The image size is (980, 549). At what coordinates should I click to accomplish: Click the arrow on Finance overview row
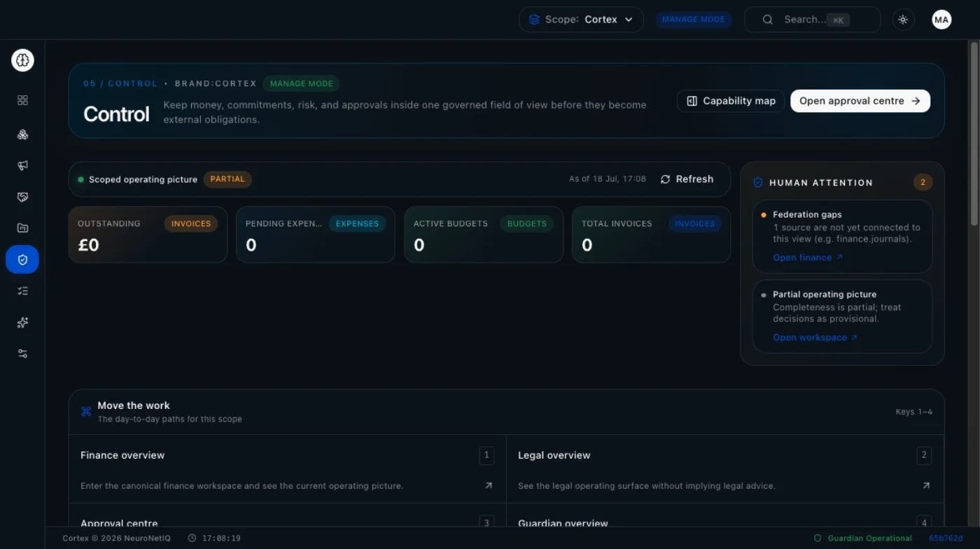(489, 485)
